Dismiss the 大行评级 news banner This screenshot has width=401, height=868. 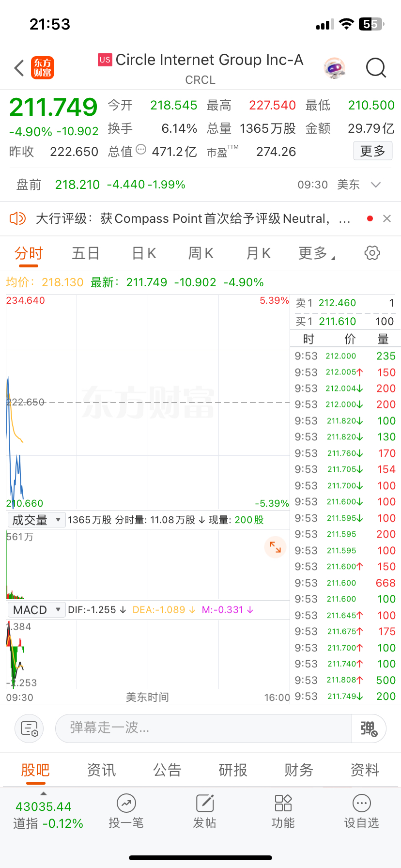point(387,218)
